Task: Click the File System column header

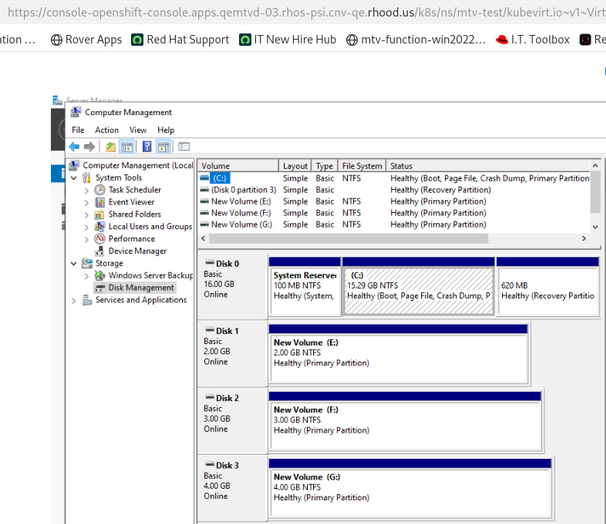Action: [x=361, y=166]
